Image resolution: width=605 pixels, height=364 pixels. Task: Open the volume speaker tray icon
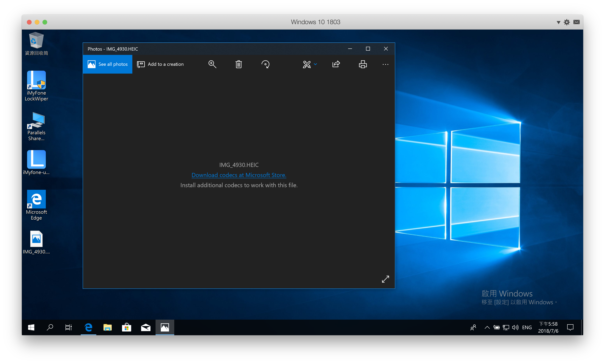click(x=515, y=327)
